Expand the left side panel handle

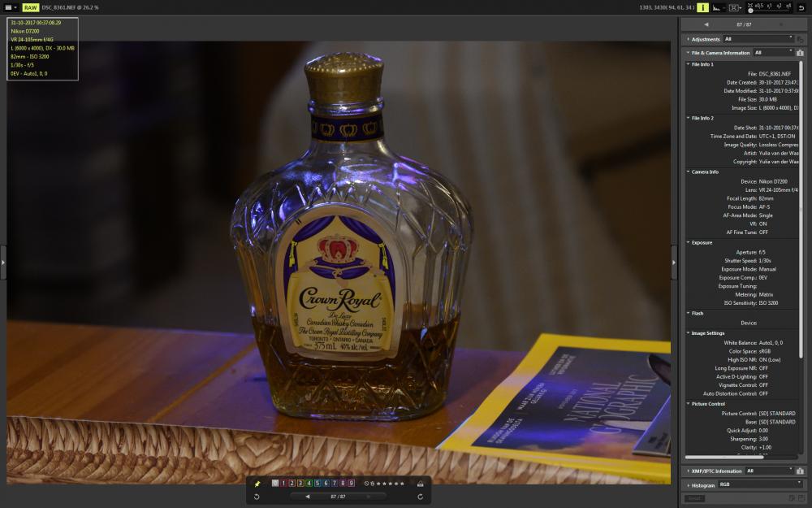click(x=3, y=263)
